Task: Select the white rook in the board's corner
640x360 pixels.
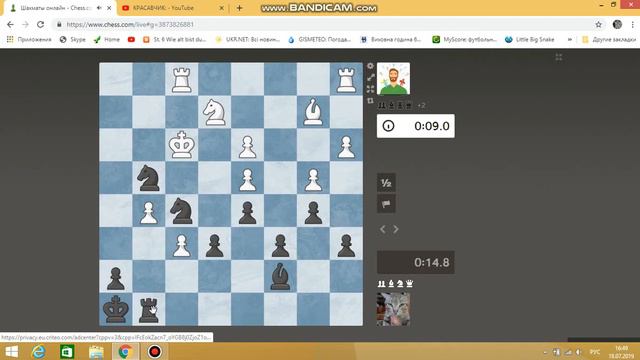Action: [x=346, y=79]
